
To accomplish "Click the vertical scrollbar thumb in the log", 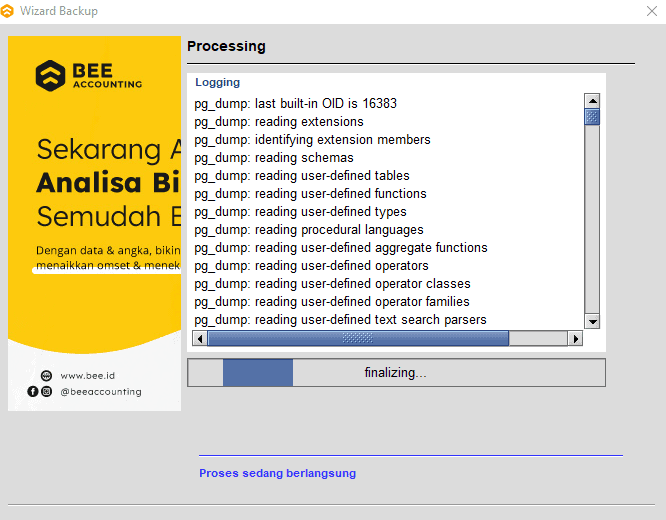I will click(x=592, y=117).
